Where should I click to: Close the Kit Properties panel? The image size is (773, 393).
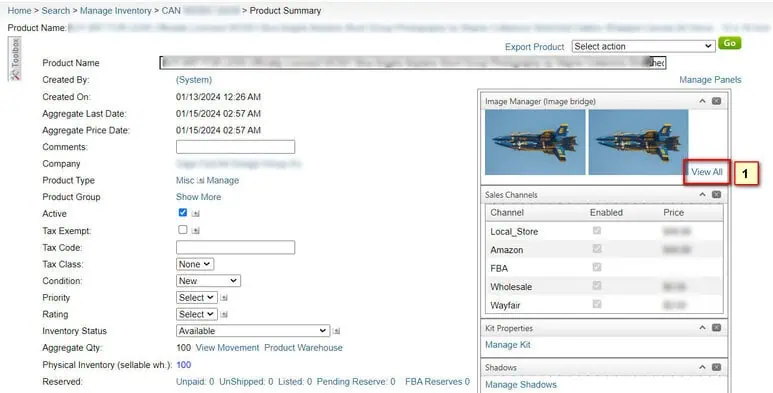click(716, 328)
